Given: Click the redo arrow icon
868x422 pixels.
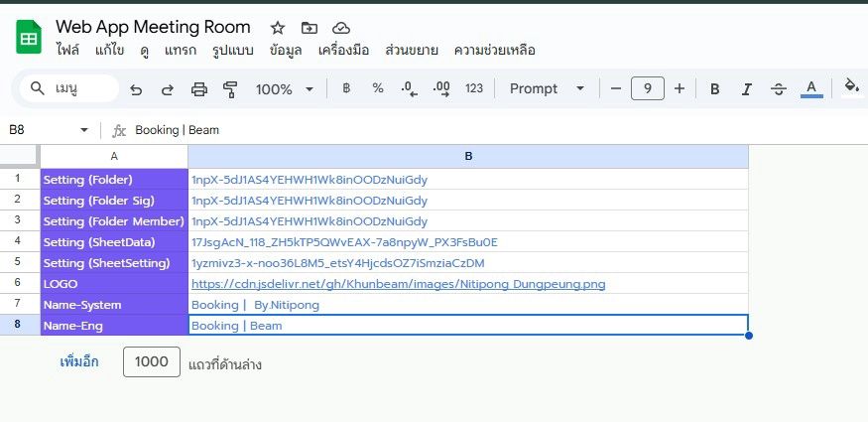Looking at the screenshot, I should pyautogui.click(x=168, y=89).
